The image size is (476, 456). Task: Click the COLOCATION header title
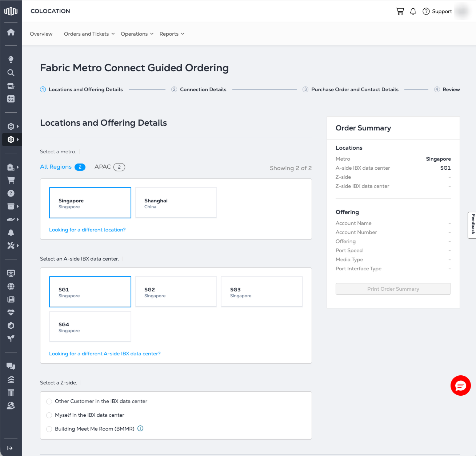(50, 11)
